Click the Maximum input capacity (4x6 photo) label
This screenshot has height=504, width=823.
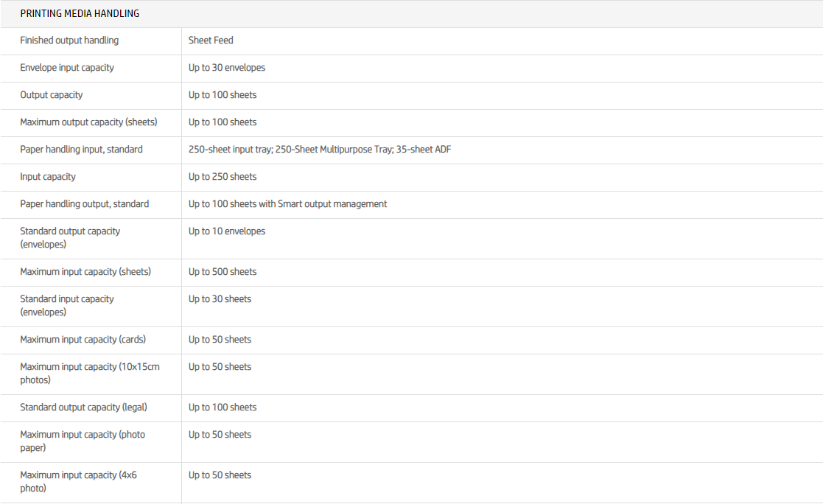tap(78, 481)
